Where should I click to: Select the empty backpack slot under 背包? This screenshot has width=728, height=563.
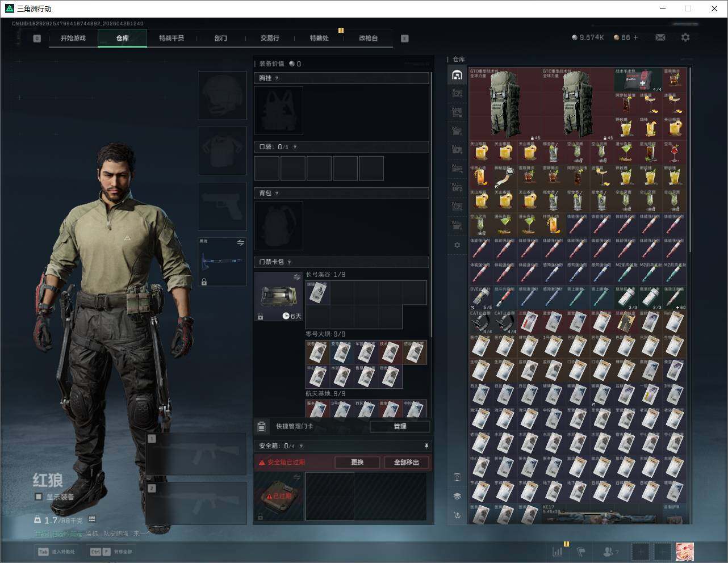(279, 226)
